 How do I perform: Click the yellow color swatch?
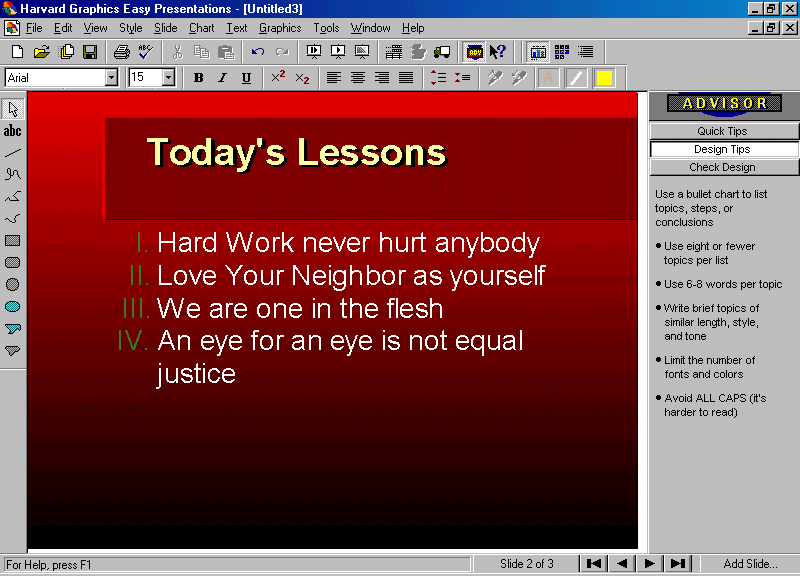tap(604, 78)
